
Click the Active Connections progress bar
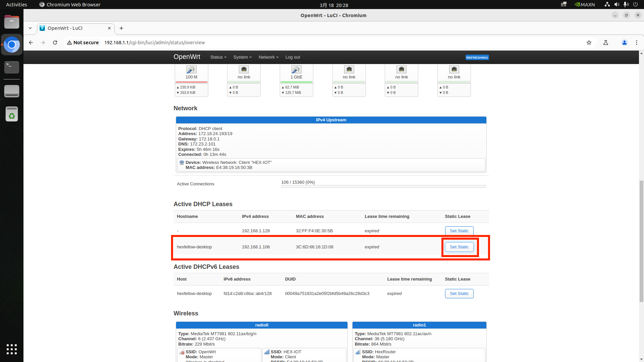coord(383,186)
